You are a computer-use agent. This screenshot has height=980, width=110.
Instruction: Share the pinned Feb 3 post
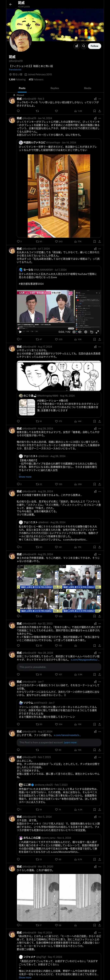click(99, 111)
